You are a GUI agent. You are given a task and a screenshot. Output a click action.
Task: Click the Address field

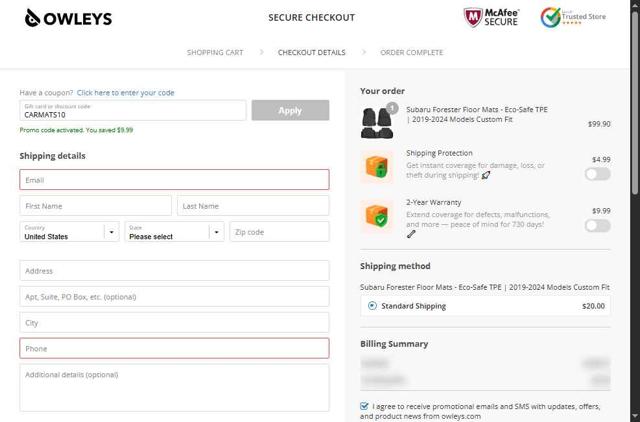[x=174, y=271]
